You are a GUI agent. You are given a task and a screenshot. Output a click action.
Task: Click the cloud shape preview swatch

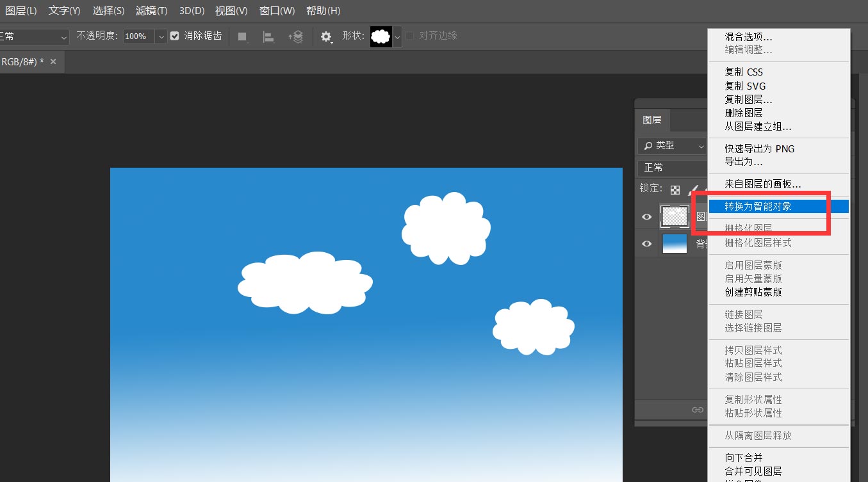click(x=381, y=36)
